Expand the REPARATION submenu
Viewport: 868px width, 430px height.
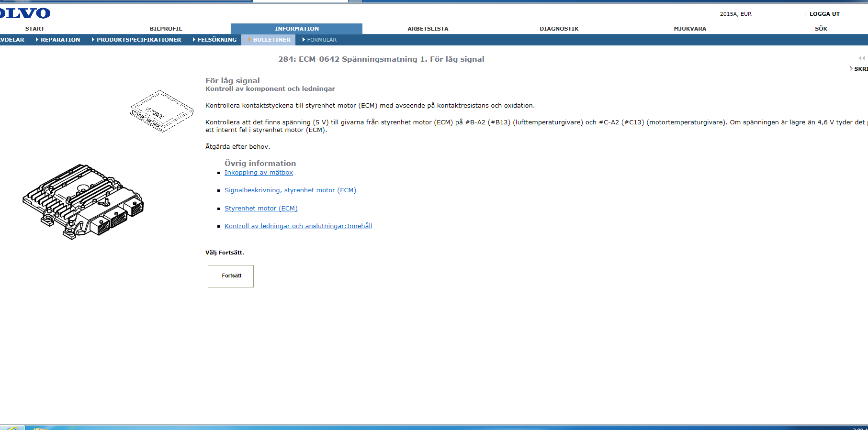point(60,40)
